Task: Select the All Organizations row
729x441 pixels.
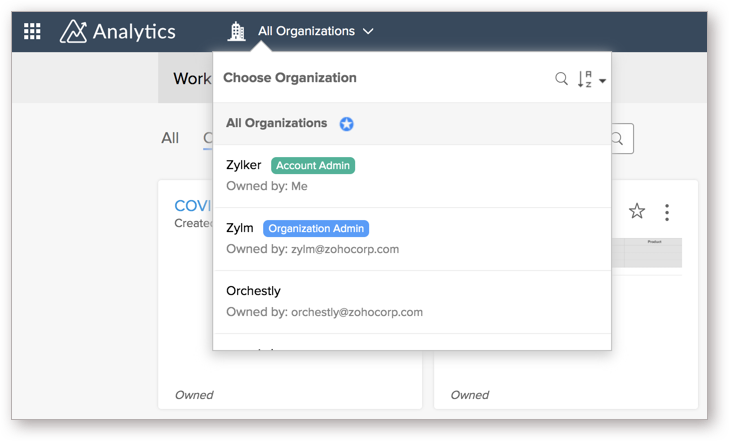Action: point(412,124)
